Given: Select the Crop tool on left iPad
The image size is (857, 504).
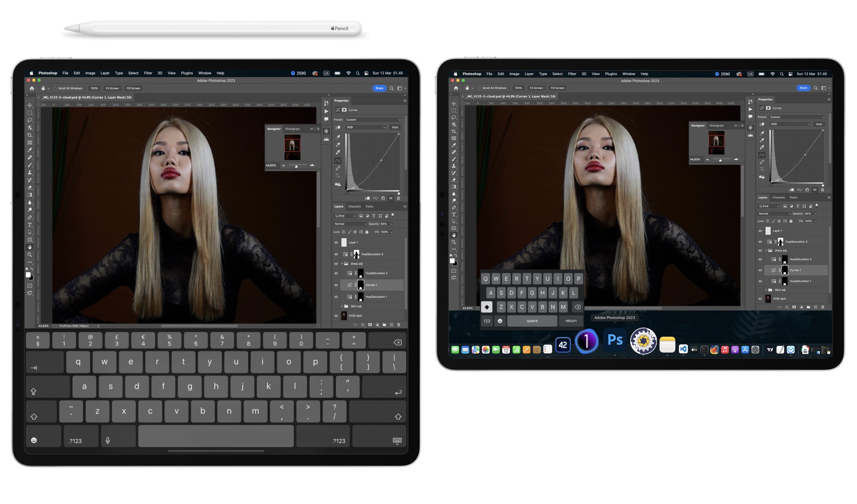Looking at the screenshot, I should (30, 135).
